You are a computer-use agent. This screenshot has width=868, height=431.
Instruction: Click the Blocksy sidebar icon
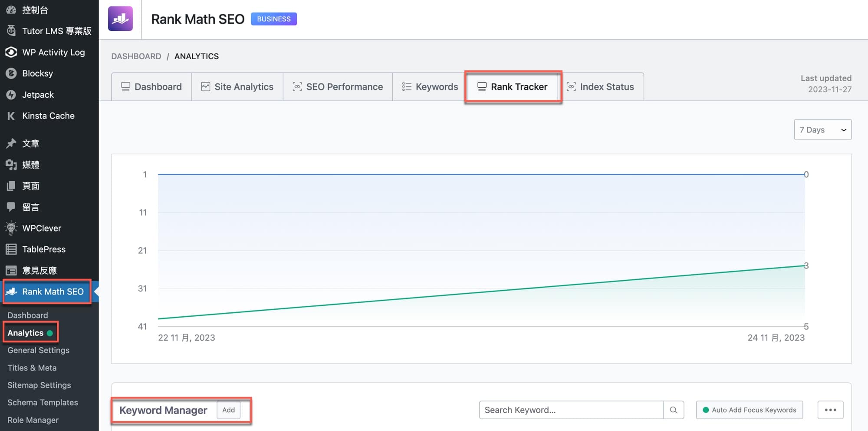point(11,73)
